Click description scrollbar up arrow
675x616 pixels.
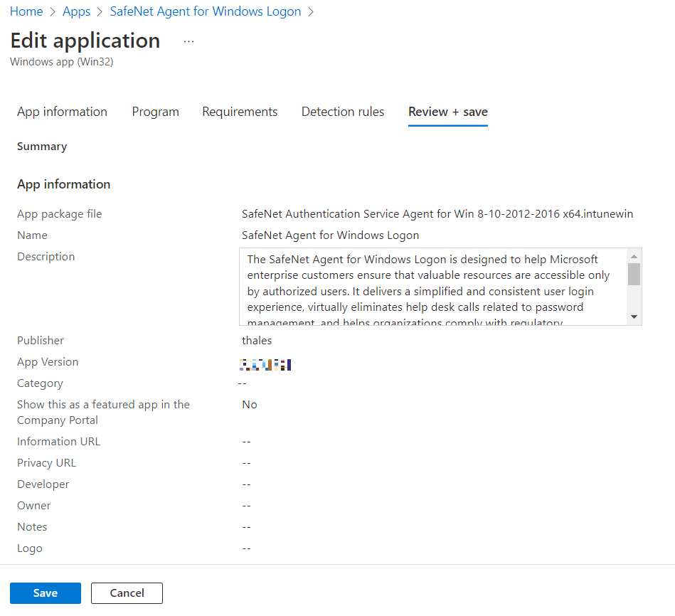coord(634,256)
